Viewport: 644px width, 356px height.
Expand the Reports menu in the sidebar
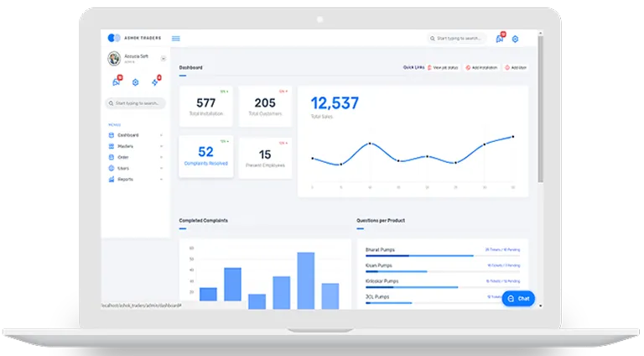(125, 179)
